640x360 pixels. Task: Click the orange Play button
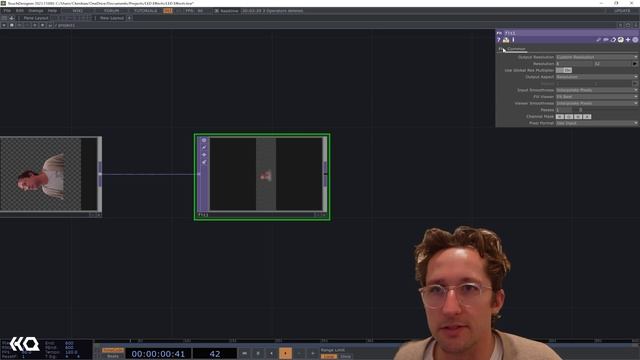pos(285,353)
